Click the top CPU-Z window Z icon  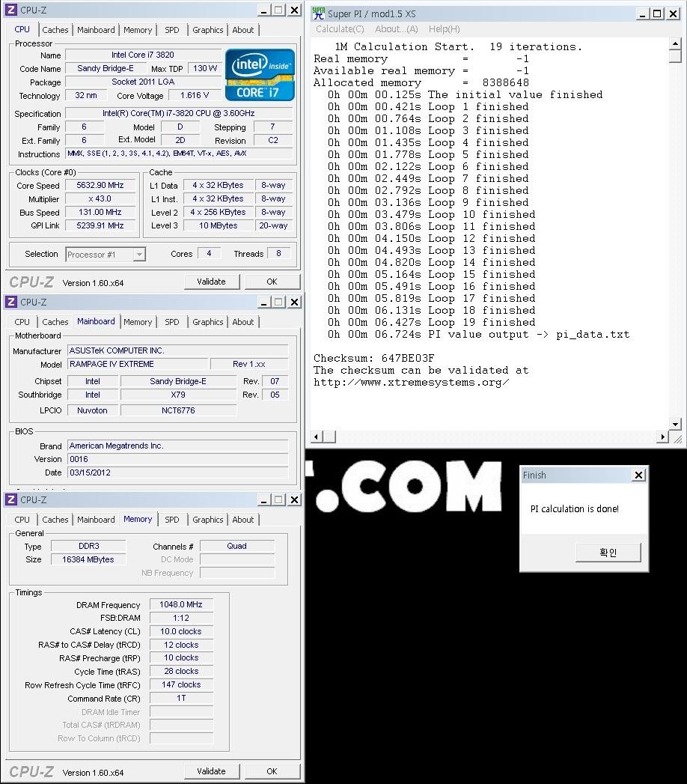(11, 10)
